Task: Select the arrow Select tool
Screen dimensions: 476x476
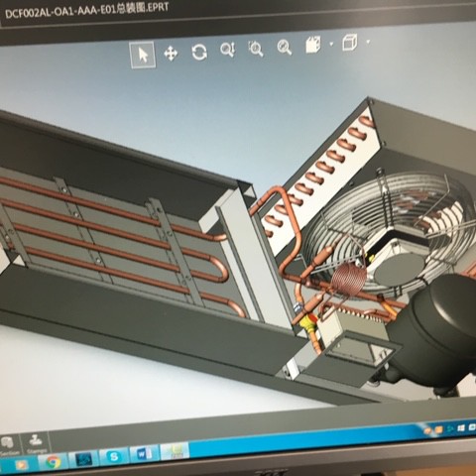Action: 143,55
